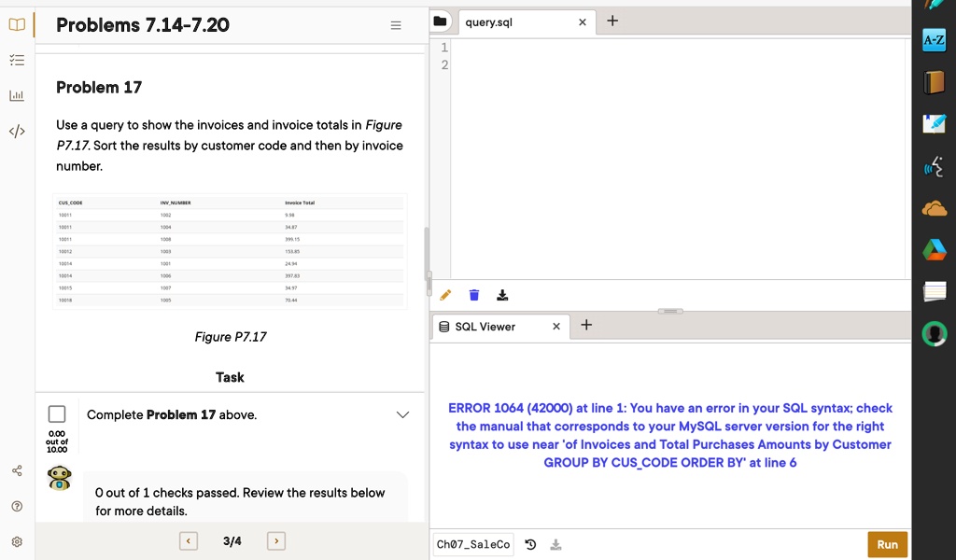Image resolution: width=956 pixels, height=560 pixels.
Task: Open the book reading view icon
Action: [16, 24]
